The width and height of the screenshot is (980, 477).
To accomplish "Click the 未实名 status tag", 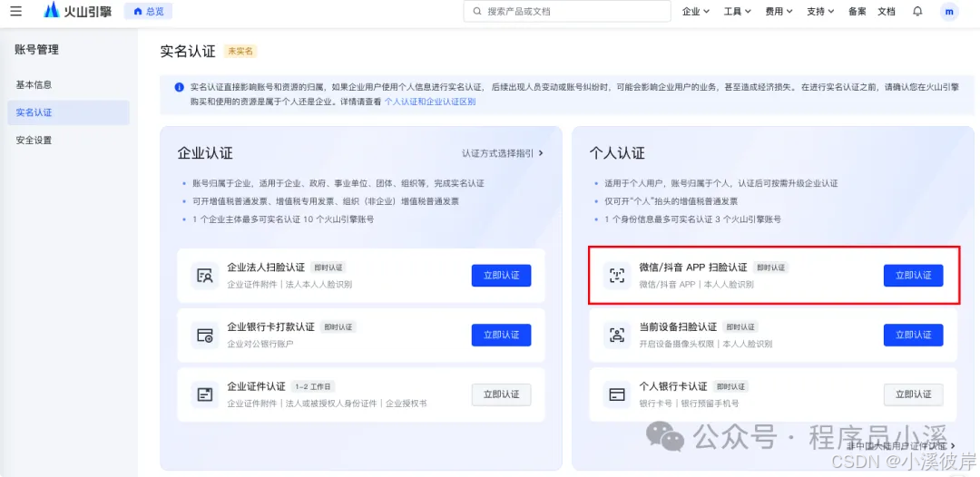I will (x=240, y=51).
